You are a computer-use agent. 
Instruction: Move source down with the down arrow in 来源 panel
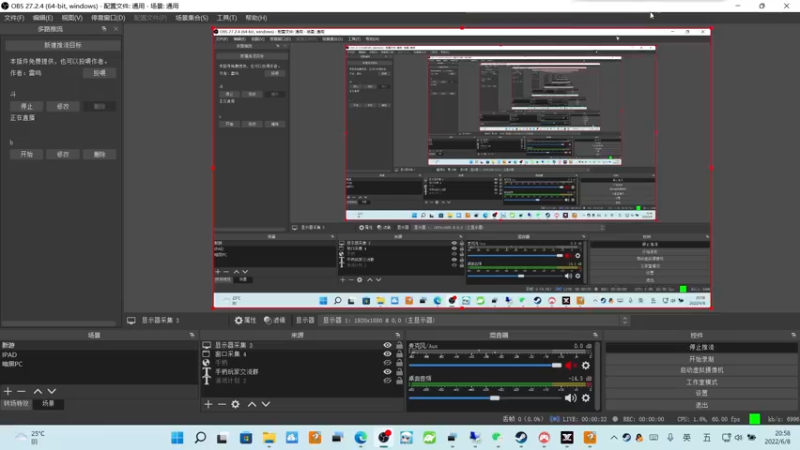266,404
